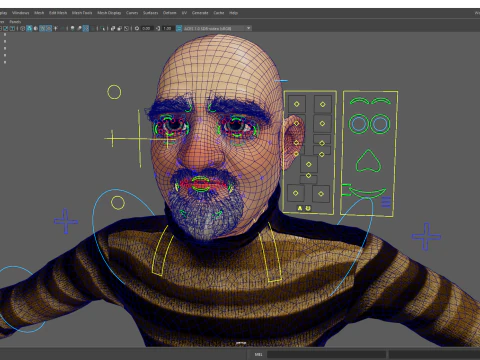Select the left eyebrow control in face panel
Screen dimensions: 480x360
(x=359, y=101)
